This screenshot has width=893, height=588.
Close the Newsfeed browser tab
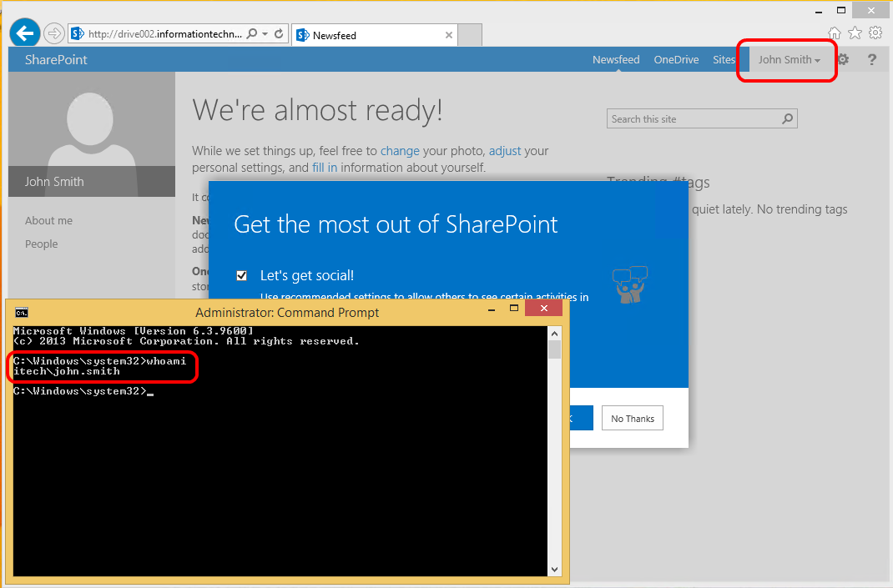tap(449, 35)
